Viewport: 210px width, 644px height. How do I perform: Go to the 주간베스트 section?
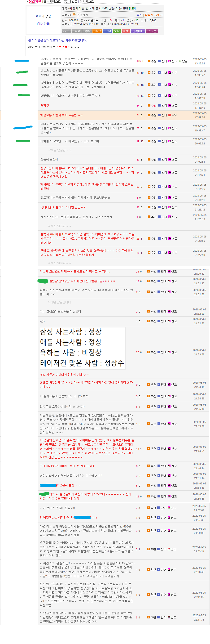(x=70, y=1)
